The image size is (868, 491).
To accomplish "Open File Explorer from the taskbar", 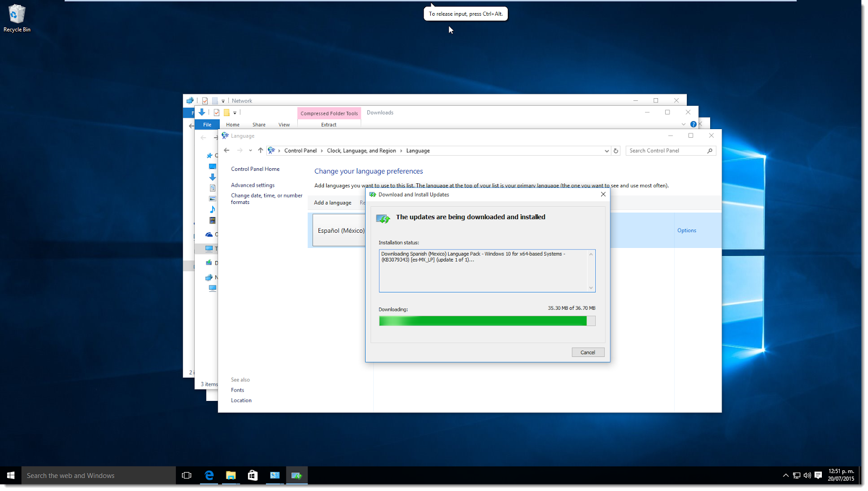I will 231,475.
